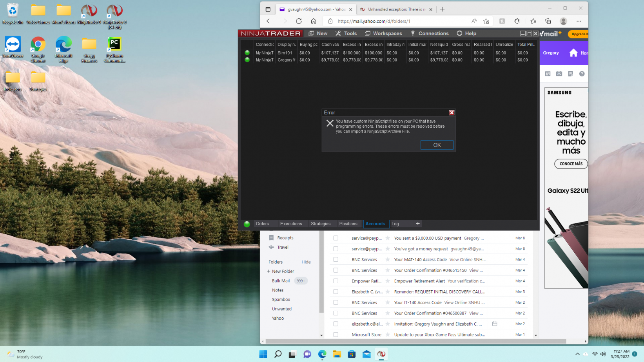Open the Workspaces menu in NinjaTrader
This screenshot has width=644, height=362.
383,33
